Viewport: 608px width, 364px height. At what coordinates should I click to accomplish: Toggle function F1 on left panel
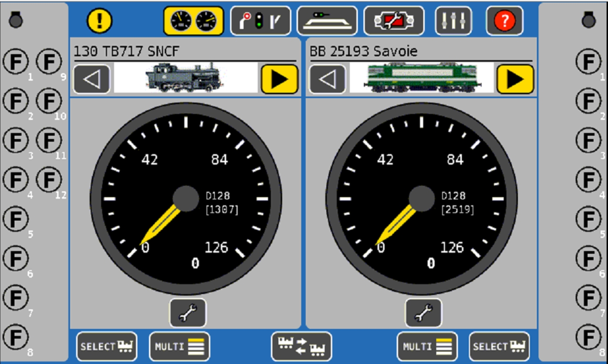(16, 63)
